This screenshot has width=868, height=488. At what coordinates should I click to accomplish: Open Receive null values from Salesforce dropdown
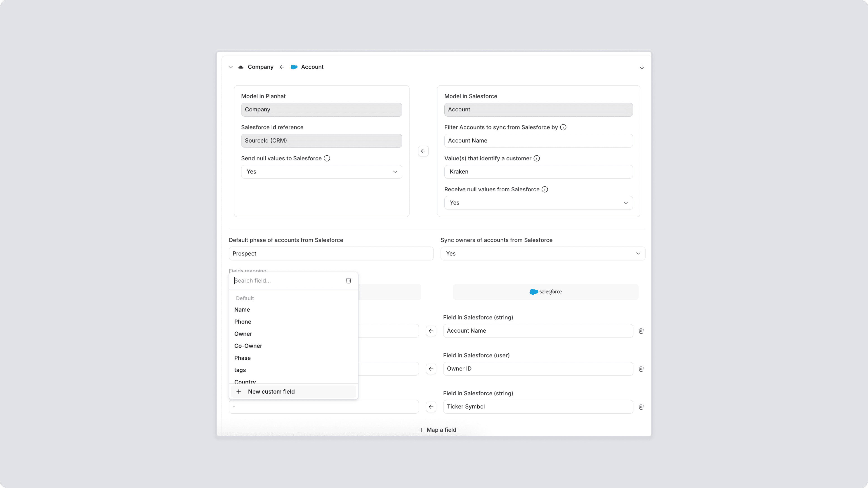pyautogui.click(x=538, y=203)
